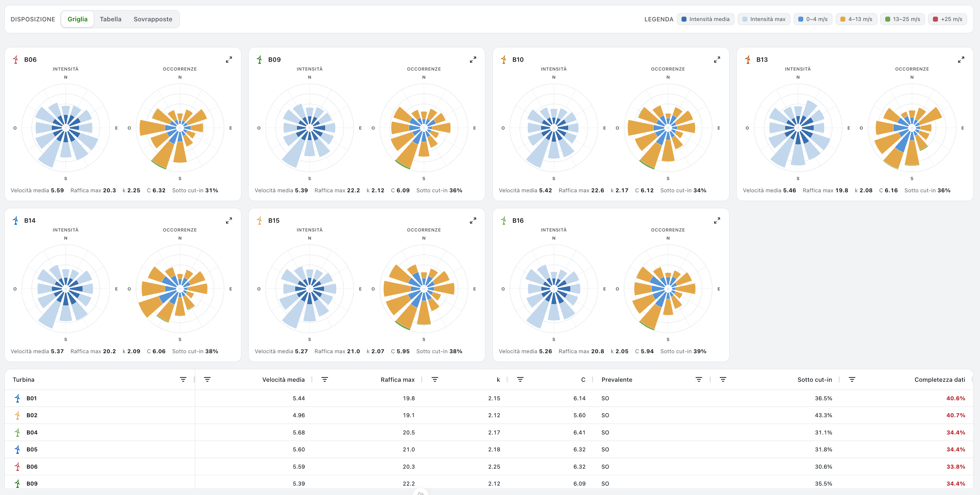Click the B14 turbine icon in card header
Image resolution: width=980 pixels, height=495 pixels.
point(15,221)
